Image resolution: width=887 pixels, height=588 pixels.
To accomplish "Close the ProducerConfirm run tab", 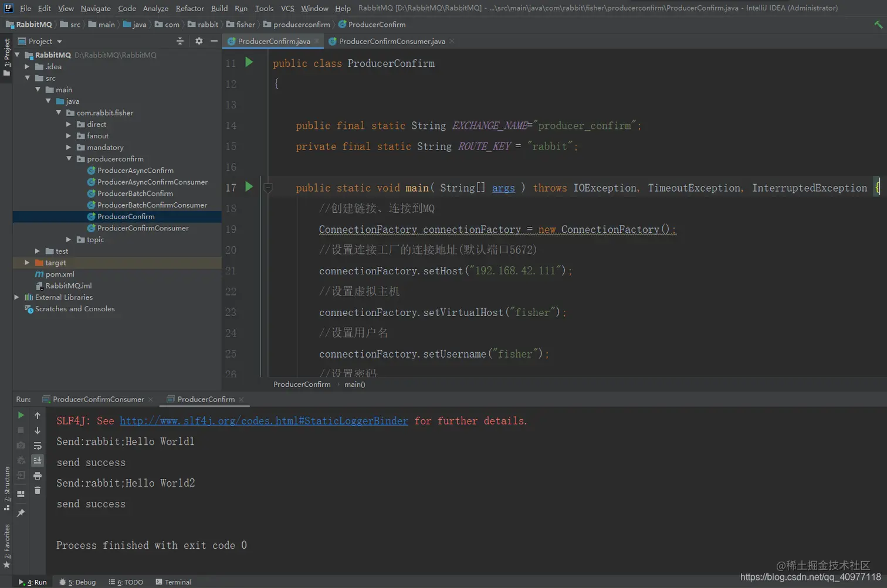I will 241,399.
